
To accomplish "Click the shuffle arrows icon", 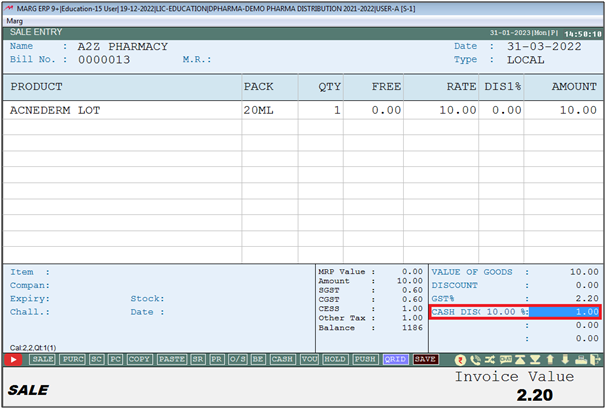I will (x=490, y=358).
